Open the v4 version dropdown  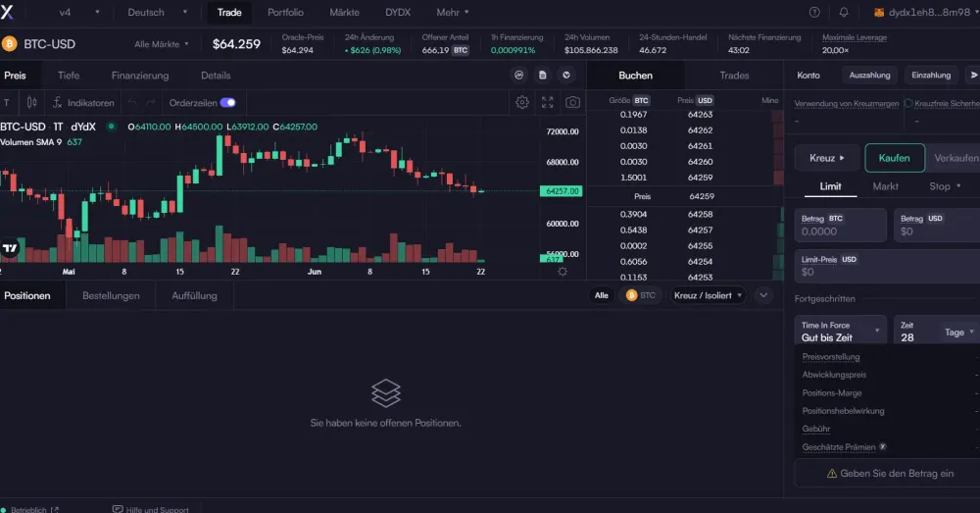[x=78, y=12]
